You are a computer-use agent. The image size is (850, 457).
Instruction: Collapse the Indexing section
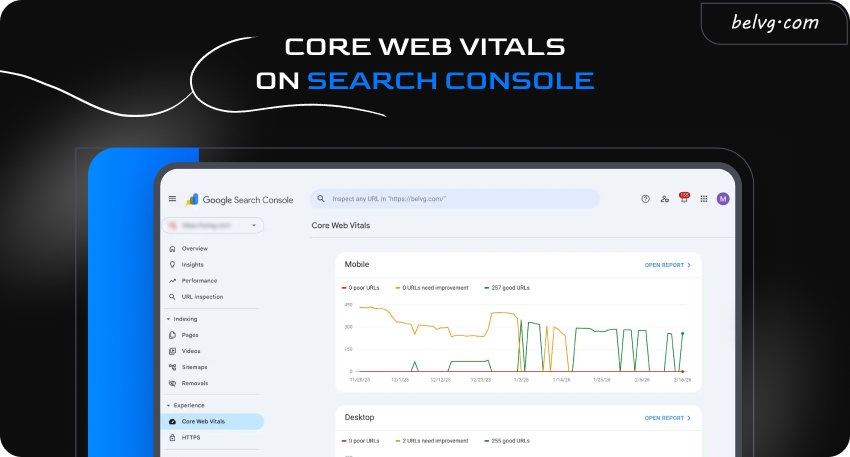tap(182, 319)
